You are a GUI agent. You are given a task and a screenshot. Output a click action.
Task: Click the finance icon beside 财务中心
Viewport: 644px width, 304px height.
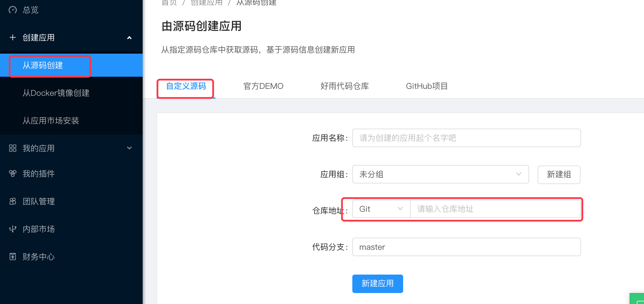(x=13, y=257)
